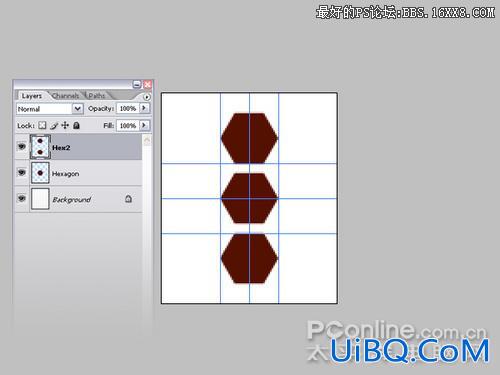The height and width of the screenshot is (375, 500).
Task: Click the Opacity 100% value field
Action: click(128, 109)
